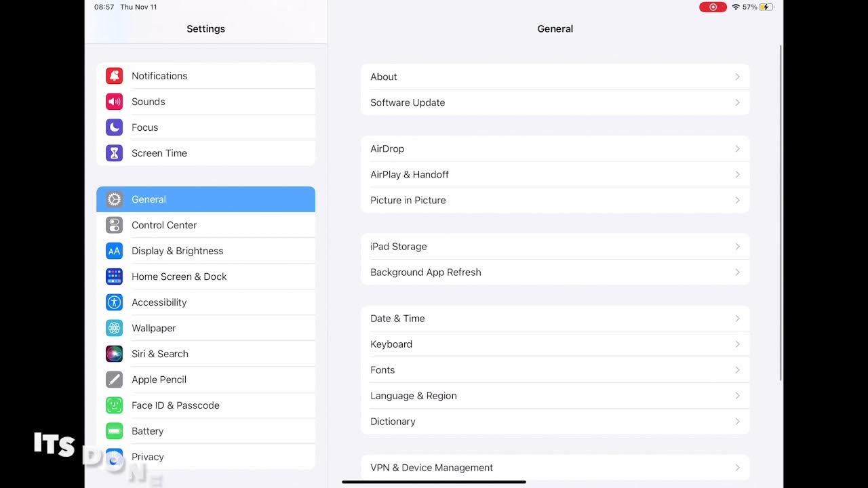The image size is (868, 488).
Task: Open the Fonts row
Action: (x=555, y=370)
